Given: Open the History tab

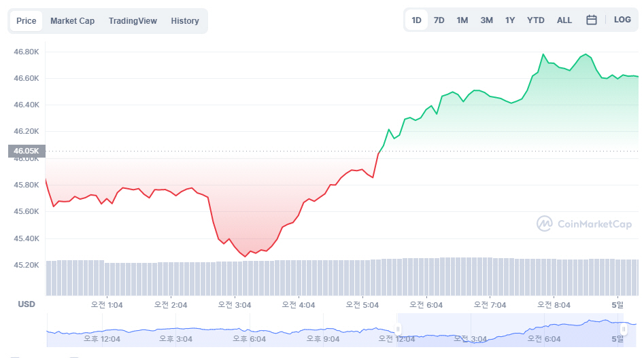Looking at the screenshot, I should [x=185, y=21].
